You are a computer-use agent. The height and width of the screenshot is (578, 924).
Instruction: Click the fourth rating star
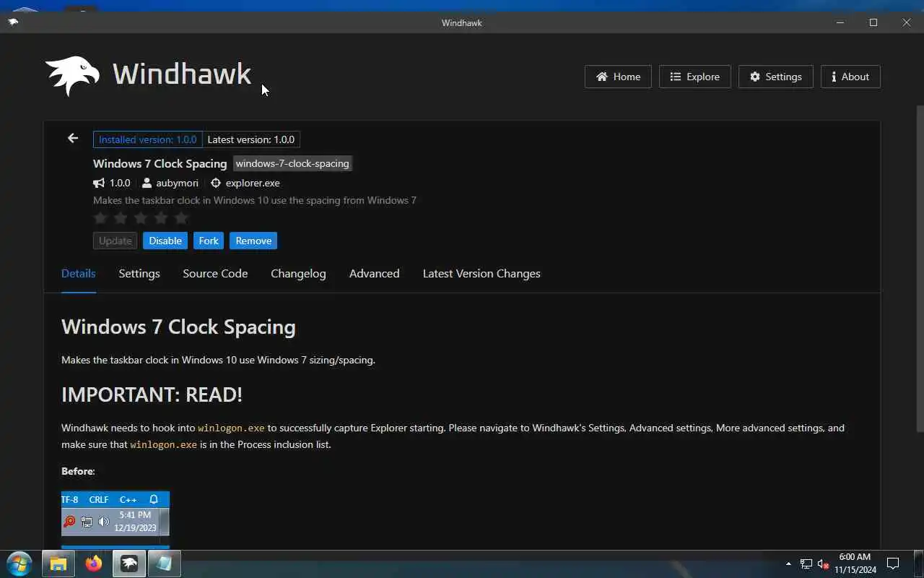point(161,217)
